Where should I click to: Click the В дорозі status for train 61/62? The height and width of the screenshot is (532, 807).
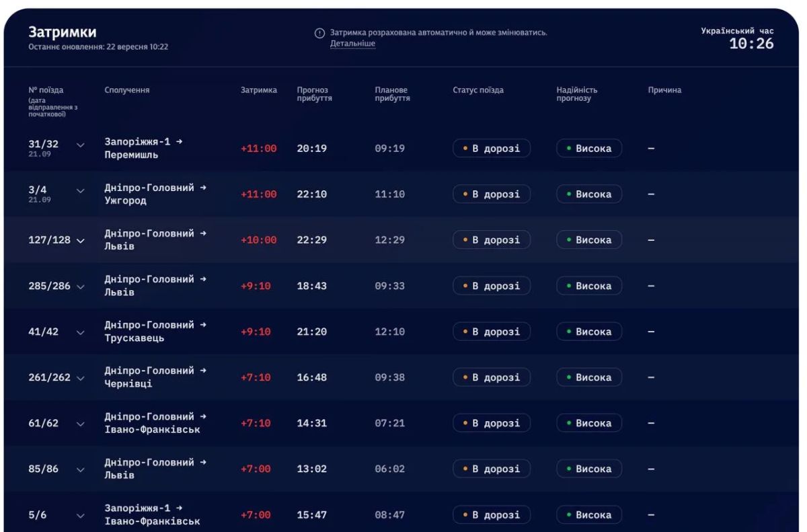pos(492,423)
